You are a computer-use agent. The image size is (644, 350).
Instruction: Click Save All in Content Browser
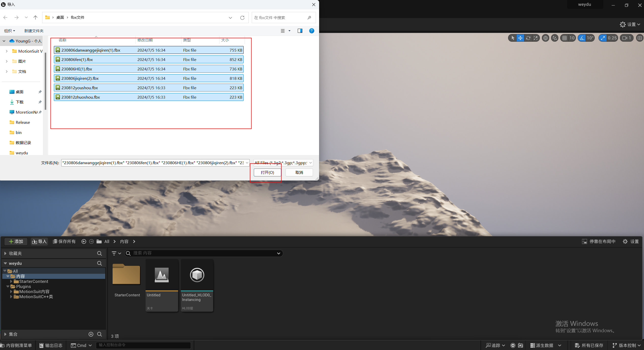click(x=64, y=241)
